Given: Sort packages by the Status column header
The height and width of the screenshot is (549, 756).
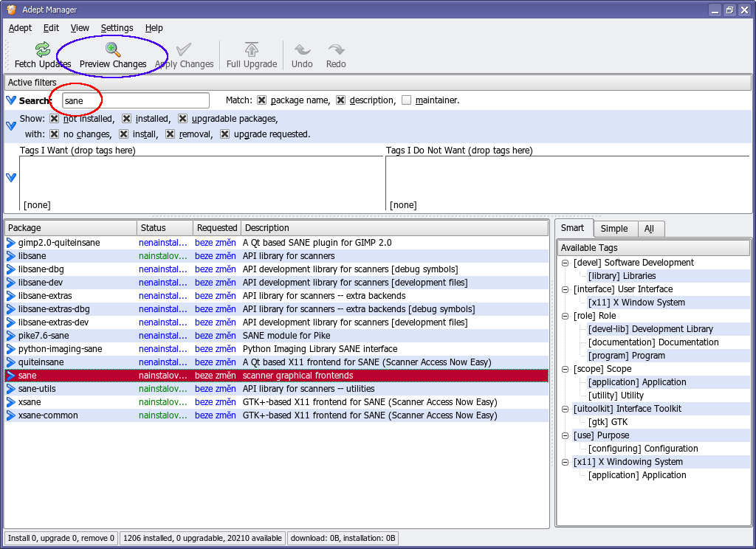Looking at the screenshot, I should 165,228.
